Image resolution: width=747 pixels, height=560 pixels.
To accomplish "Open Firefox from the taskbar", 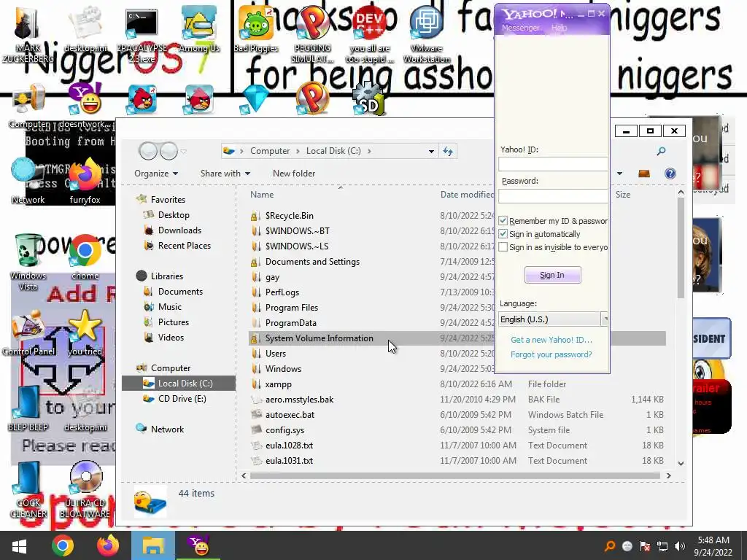I will (x=108, y=545).
